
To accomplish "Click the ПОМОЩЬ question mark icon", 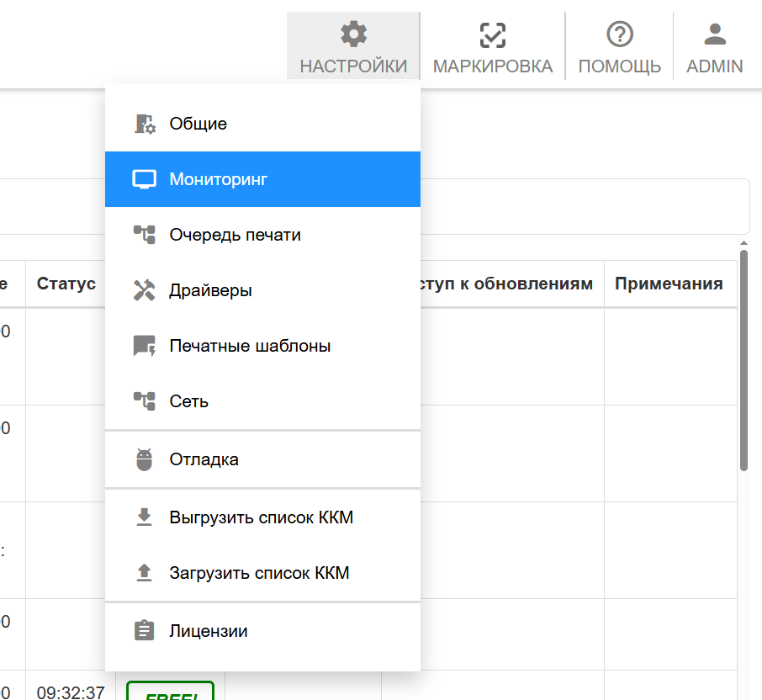I will (619, 34).
